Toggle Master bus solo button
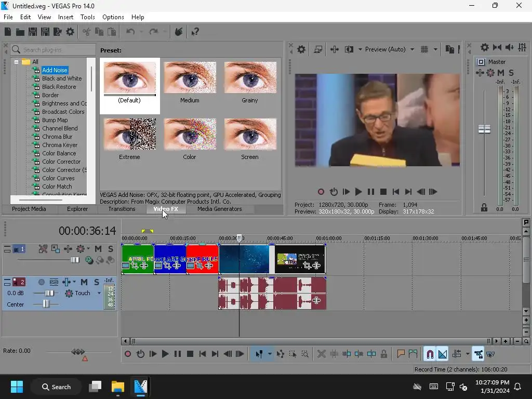This screenshot has width=532, height=399. tap(511, 73)
